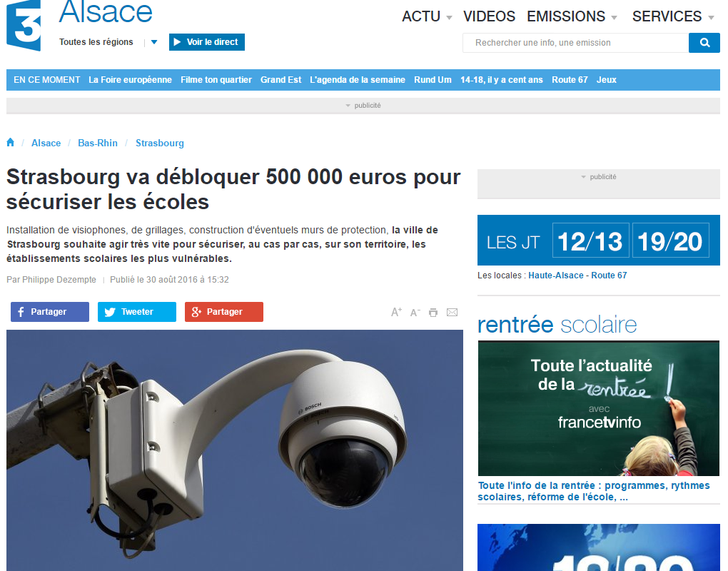Viewport: 728px width, 571px height.
Task: Click the print article icon
Action: (x=433, y=313)
